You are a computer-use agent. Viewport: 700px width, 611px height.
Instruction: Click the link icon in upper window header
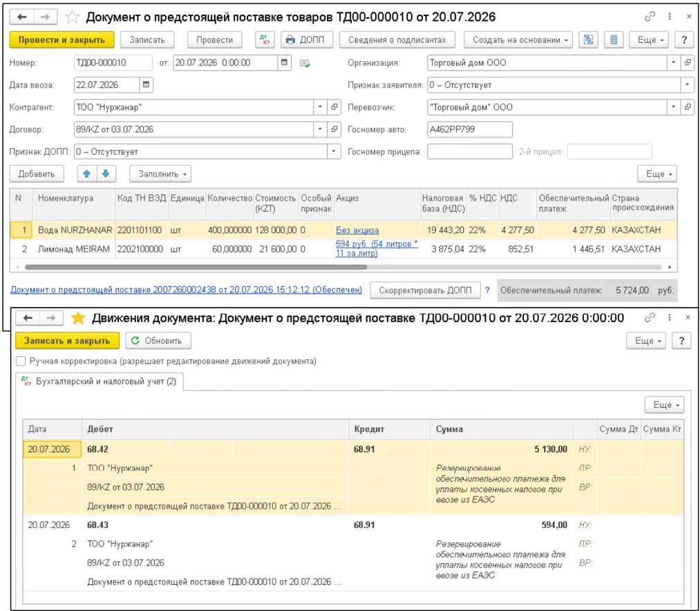(x=650, y=17)
